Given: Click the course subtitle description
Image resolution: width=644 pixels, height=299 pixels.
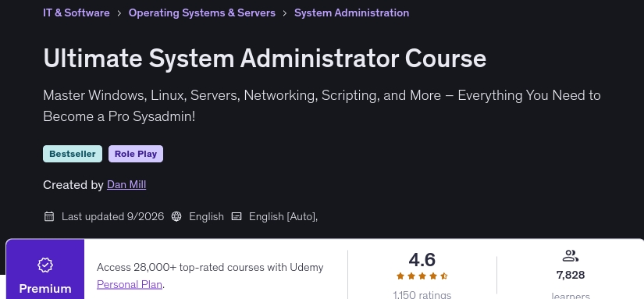Looking at the screenshot, I should click(x=322, y=106).
